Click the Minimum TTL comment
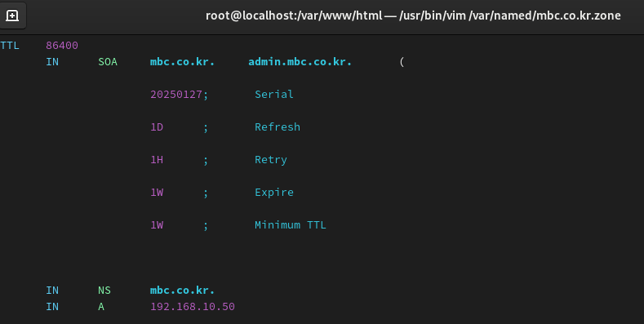 (x=291, y=225)
